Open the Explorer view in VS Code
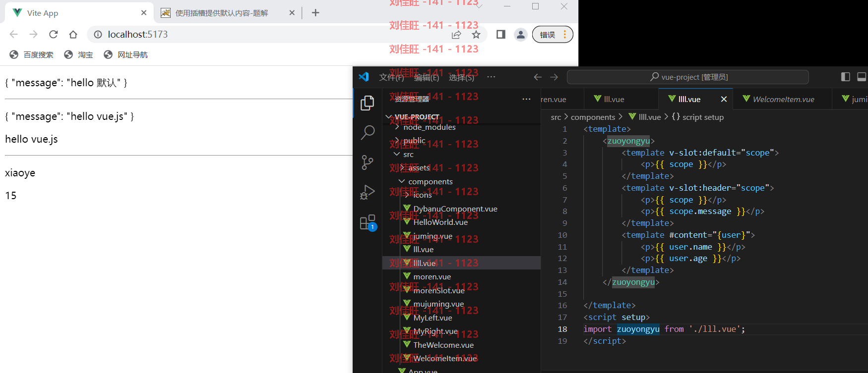868x373 pixels. tap(368, 103)
